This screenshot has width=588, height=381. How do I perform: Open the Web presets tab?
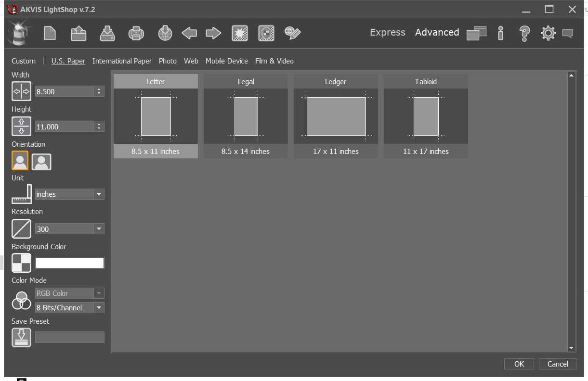tap(191, 61)
